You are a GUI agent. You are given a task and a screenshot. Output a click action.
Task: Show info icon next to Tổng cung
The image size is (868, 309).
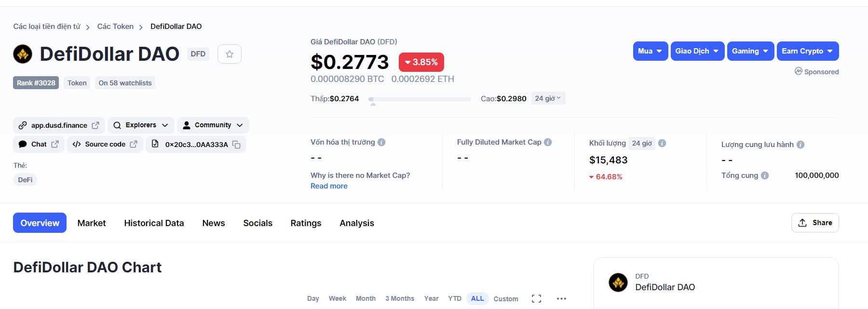765,175
